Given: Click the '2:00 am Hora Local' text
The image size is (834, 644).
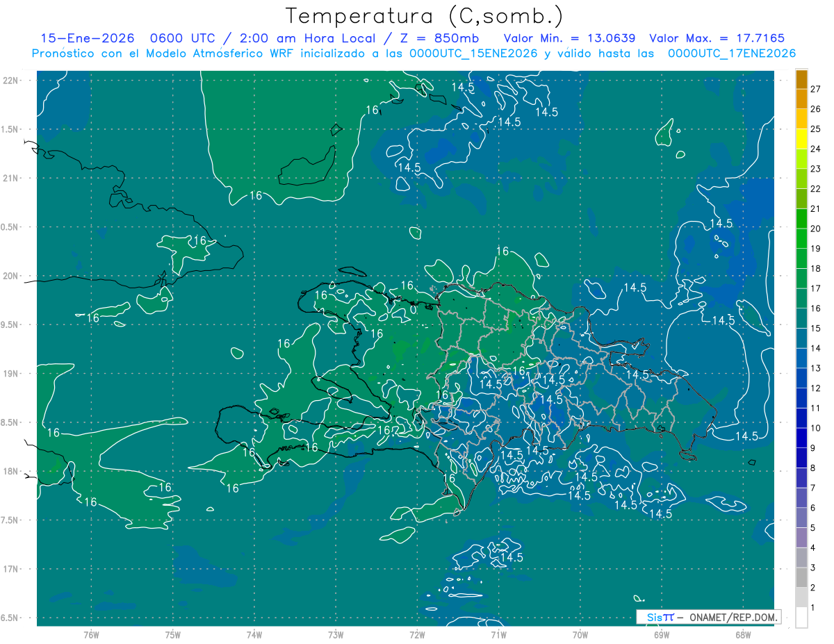Looking at the screenshot, I should [x=307, y=38].
